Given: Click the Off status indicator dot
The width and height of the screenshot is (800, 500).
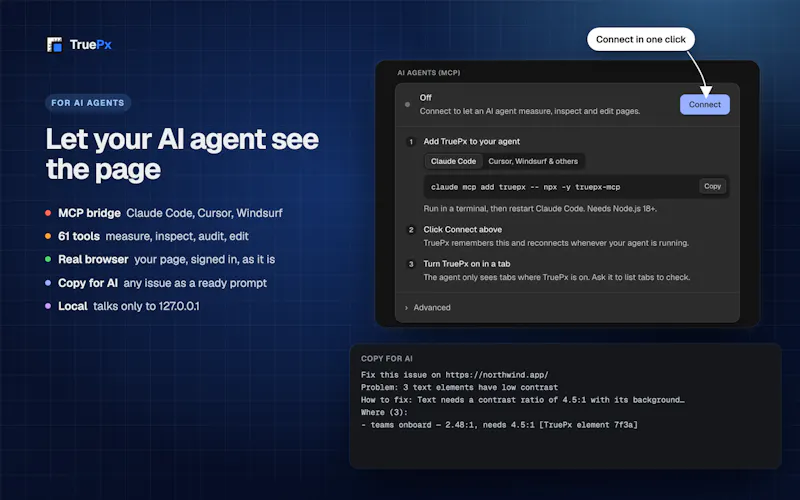Looking at the screenshot, I should (407, 105).
